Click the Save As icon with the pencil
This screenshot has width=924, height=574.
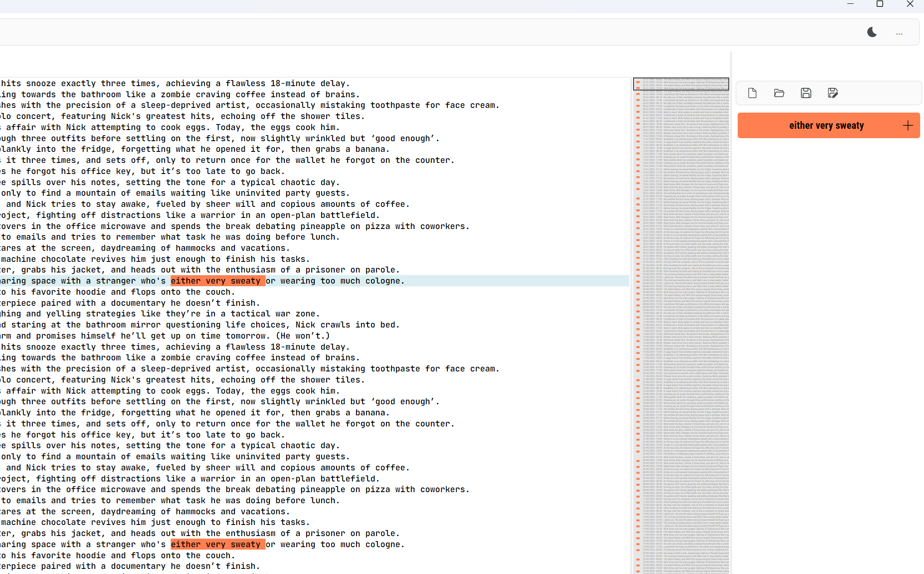tap(833, 93)
